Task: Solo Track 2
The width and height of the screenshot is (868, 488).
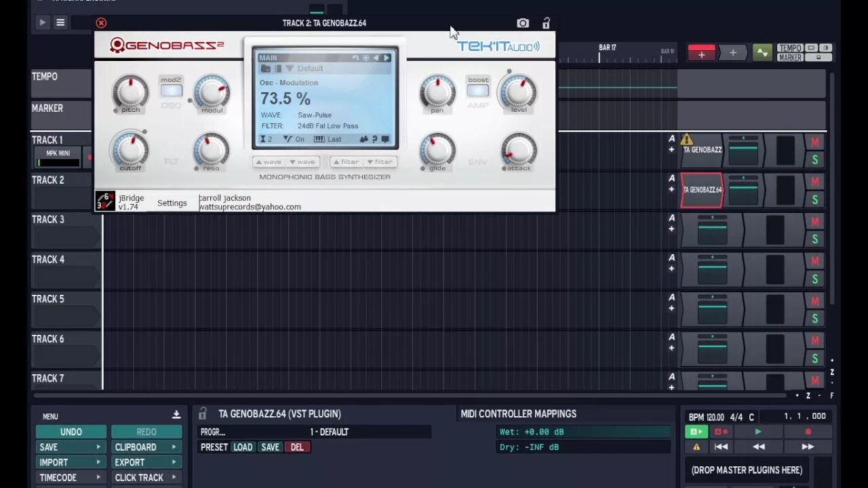Action: click(x=814, y=199)
